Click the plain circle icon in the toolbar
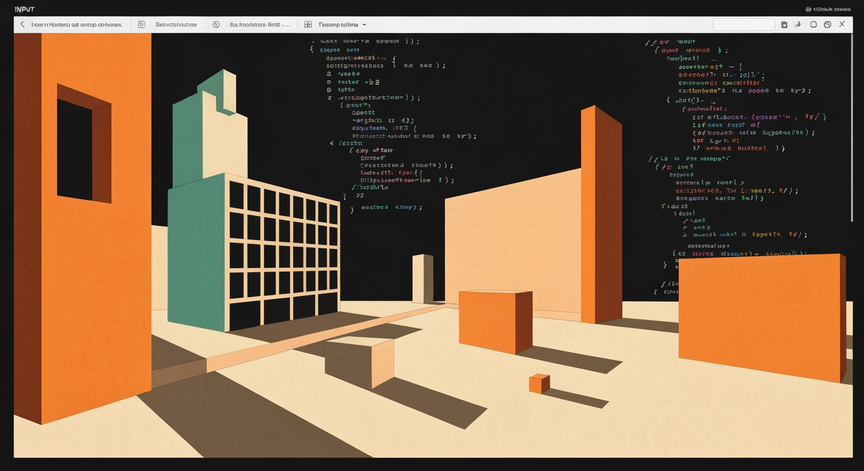 (x=813, y=24)
